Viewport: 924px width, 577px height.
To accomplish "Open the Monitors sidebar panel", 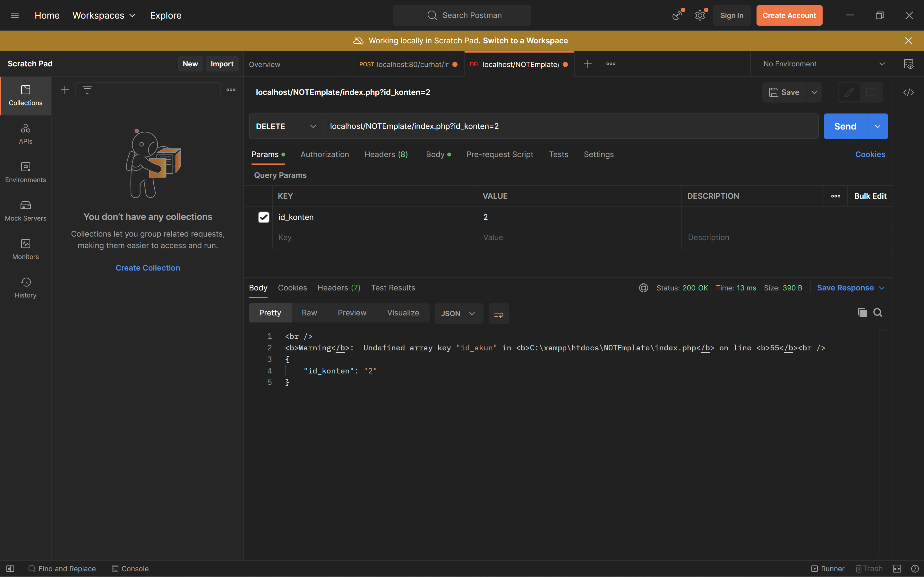I will (26, 249).
